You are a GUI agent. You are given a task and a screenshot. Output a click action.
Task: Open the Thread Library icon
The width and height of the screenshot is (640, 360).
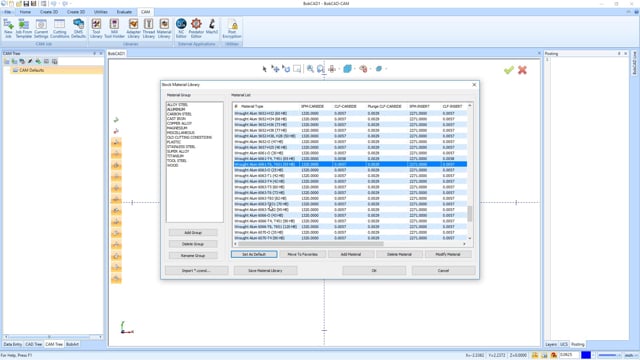(x=149, y=28)
